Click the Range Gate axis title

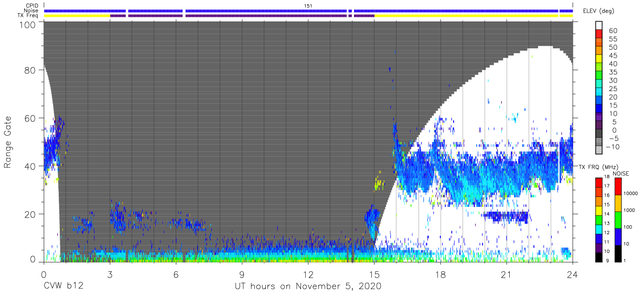8,141
